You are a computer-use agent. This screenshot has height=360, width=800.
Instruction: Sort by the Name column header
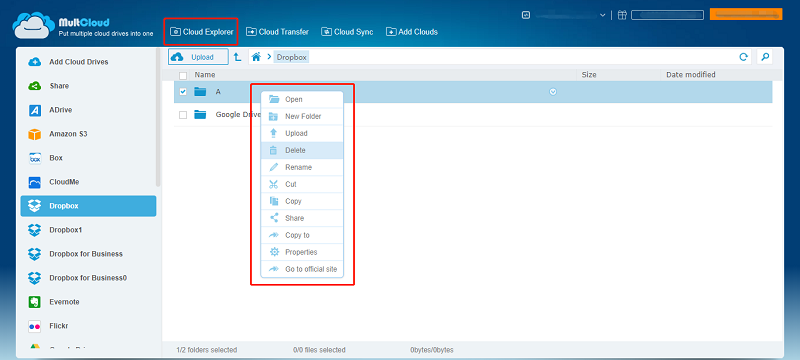coord(205,75)
